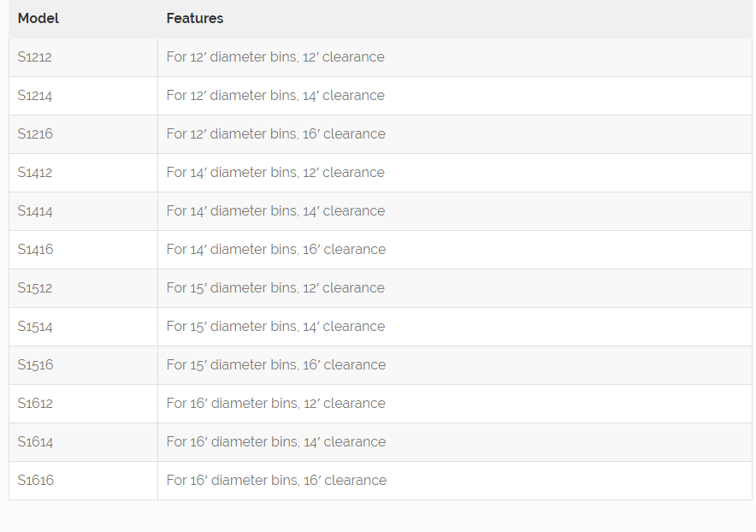The height and width of the screenshot is (532, 756).
Task: Click the Model column header
Action: point(38,18)
